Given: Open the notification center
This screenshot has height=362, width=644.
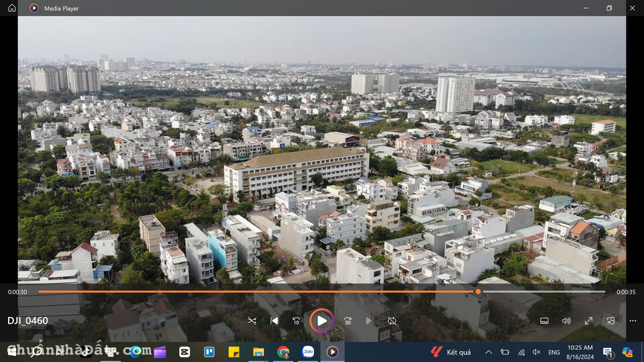Looking at the screenshot, I should (608, 352).
